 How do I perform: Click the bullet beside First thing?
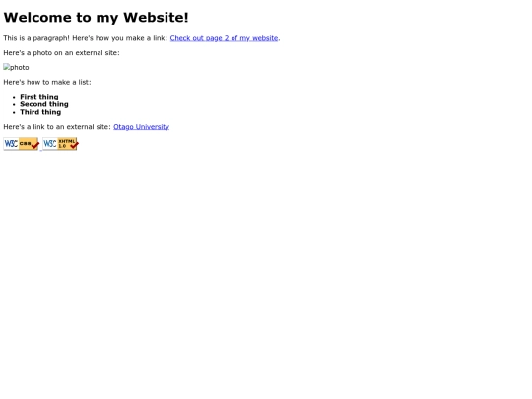pyautogui.click(x=14, y=97)
